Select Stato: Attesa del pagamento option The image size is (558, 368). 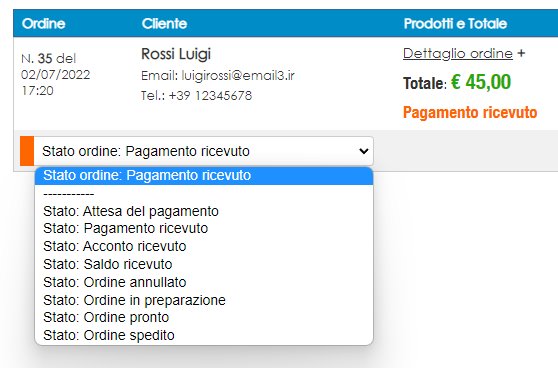[204, 211]
